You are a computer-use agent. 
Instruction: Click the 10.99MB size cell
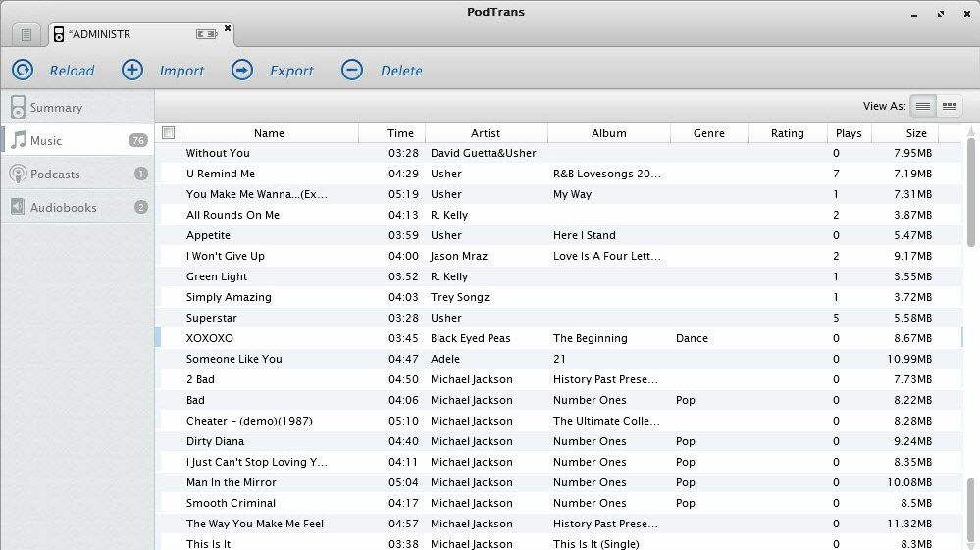[909, 359]
